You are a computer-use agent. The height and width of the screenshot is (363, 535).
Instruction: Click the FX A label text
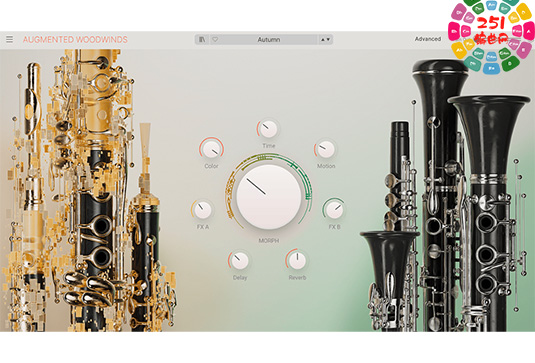point(203,227)
